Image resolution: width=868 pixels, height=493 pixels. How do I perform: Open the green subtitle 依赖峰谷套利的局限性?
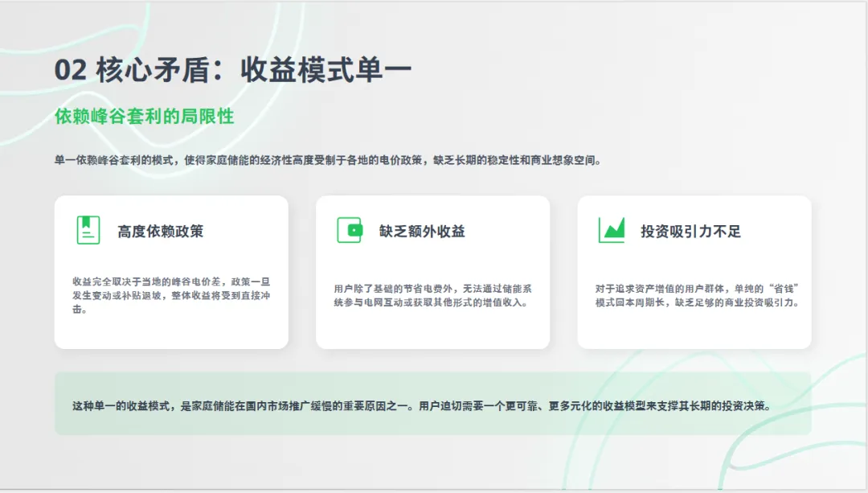(145, 117)
